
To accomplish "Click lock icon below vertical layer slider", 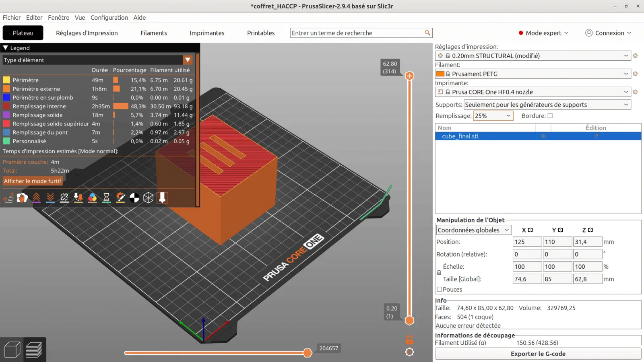I will (x=409, y=340).
